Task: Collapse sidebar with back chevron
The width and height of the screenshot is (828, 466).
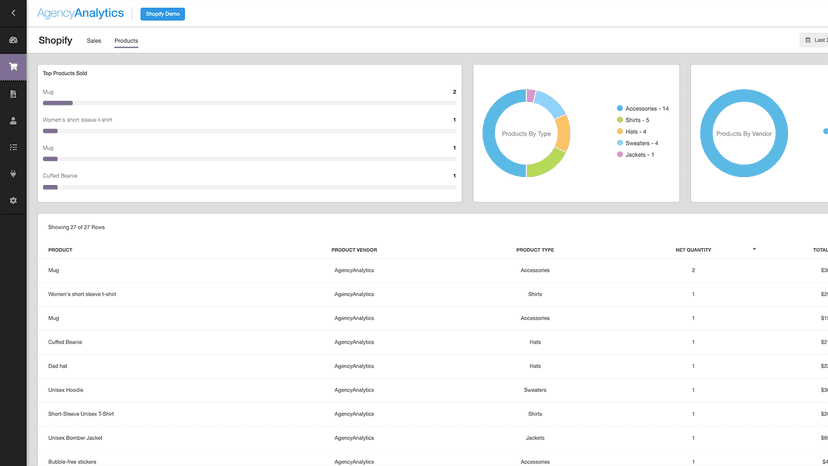Action: coord(13,13)
